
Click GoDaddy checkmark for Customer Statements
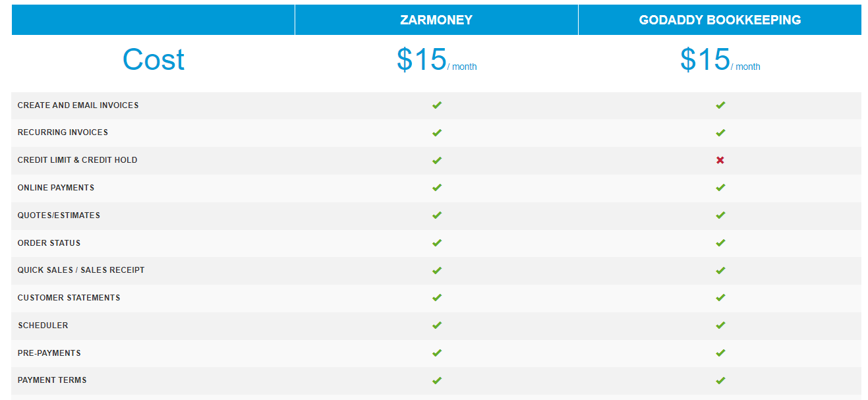click(720, 298)
